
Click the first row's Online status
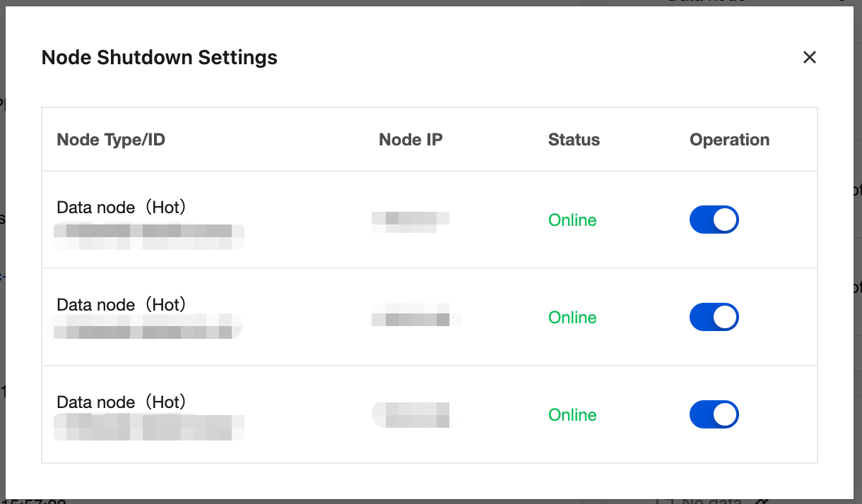pos(572,220)
